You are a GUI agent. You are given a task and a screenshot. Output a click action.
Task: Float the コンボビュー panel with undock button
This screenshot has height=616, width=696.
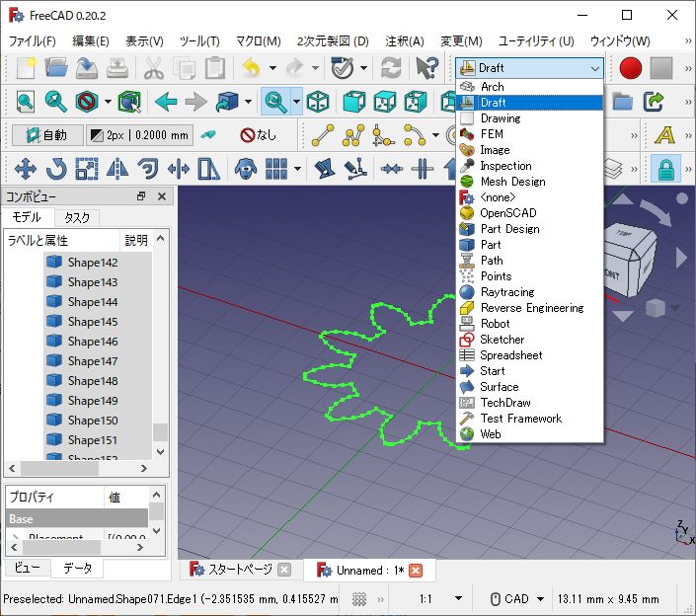point(141,196)
